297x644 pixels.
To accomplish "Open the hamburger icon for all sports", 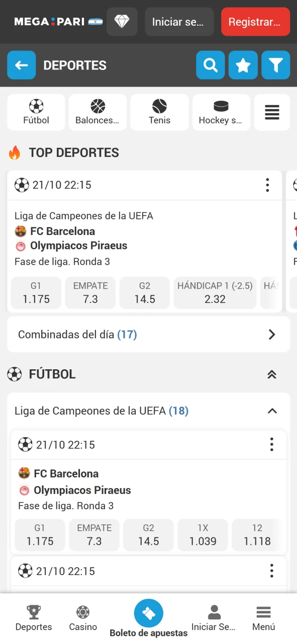I will [x=272, y=112].
